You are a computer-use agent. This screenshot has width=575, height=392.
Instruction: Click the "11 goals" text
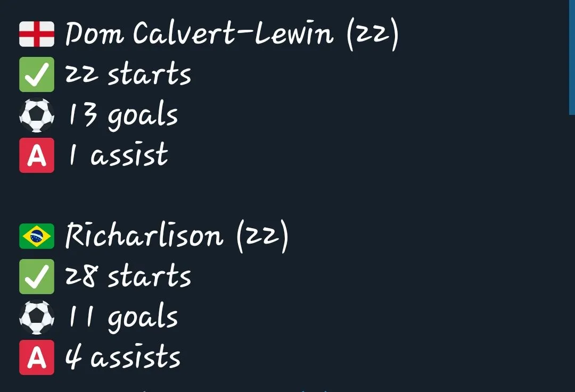[x=121, y=318]
